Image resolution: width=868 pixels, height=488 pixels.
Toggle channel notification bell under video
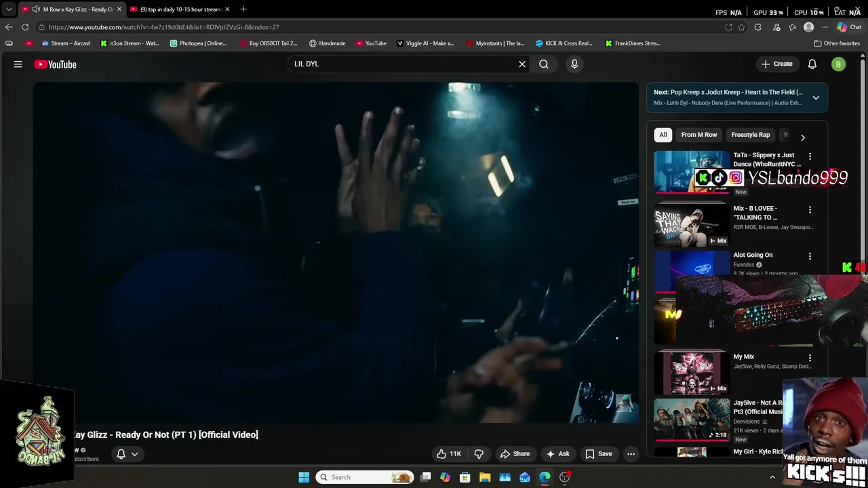(121, 454)
